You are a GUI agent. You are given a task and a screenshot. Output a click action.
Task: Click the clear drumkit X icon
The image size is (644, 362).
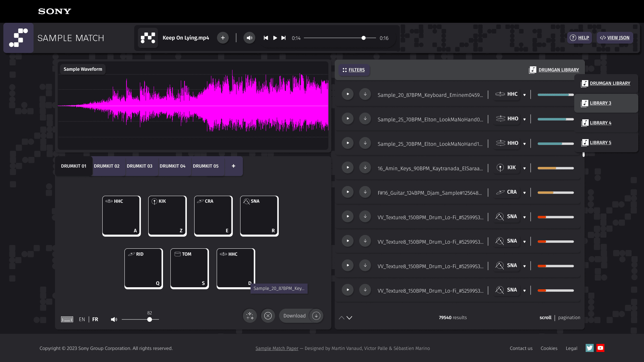pos(268,316)
